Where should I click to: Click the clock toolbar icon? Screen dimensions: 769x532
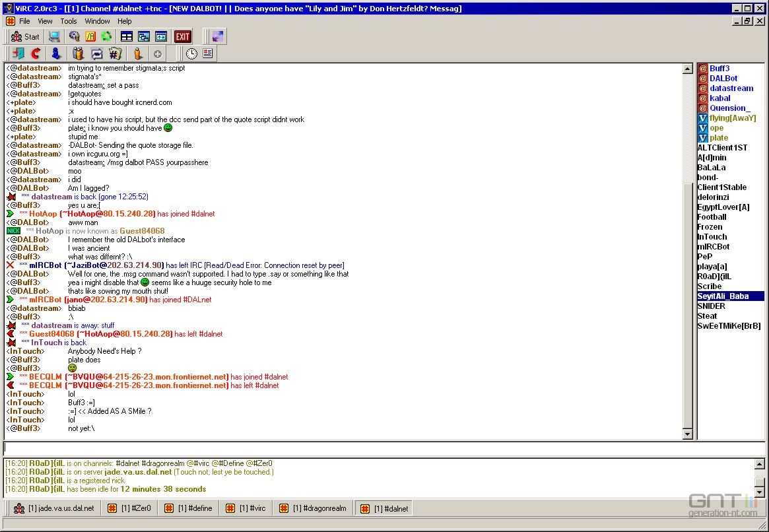192,54
